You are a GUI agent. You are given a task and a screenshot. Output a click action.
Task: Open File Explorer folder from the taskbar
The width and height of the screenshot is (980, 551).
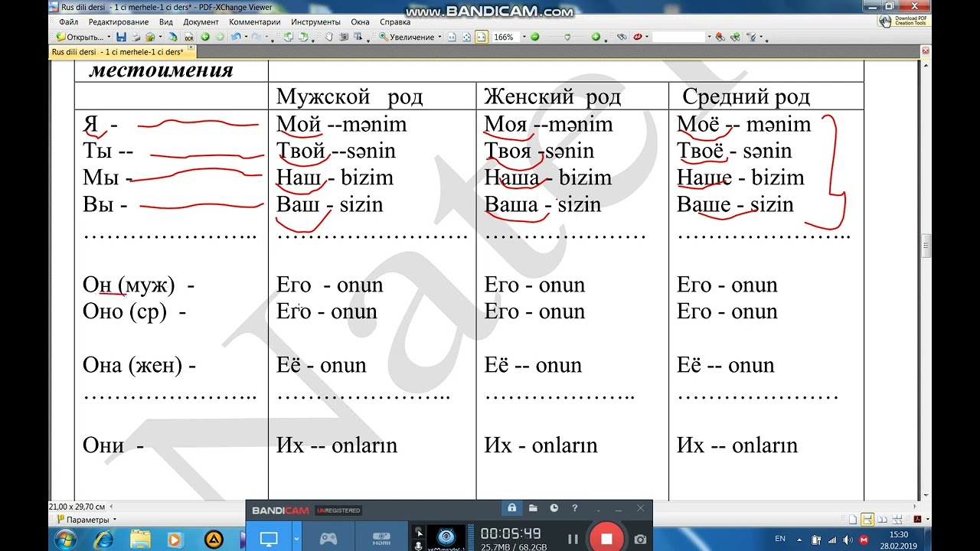point(140,540)
